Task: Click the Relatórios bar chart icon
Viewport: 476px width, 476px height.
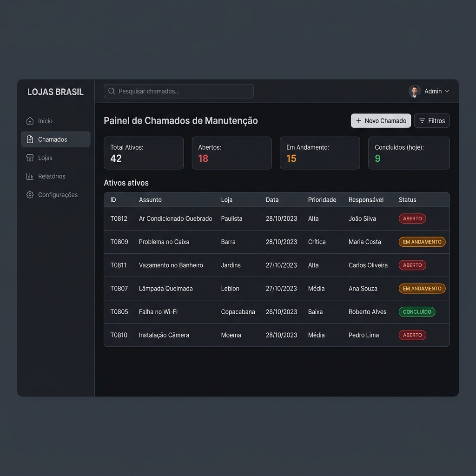Action: tap(30, 176)
